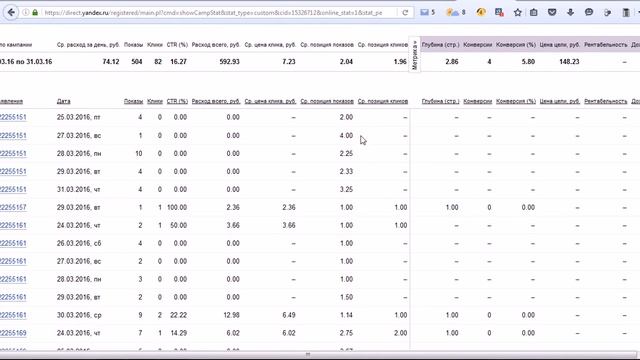Image resolution: width=640 pixels, height=360 pixels.
Task: Select the click price cell 6.02
Action: (x=289, y=333)
